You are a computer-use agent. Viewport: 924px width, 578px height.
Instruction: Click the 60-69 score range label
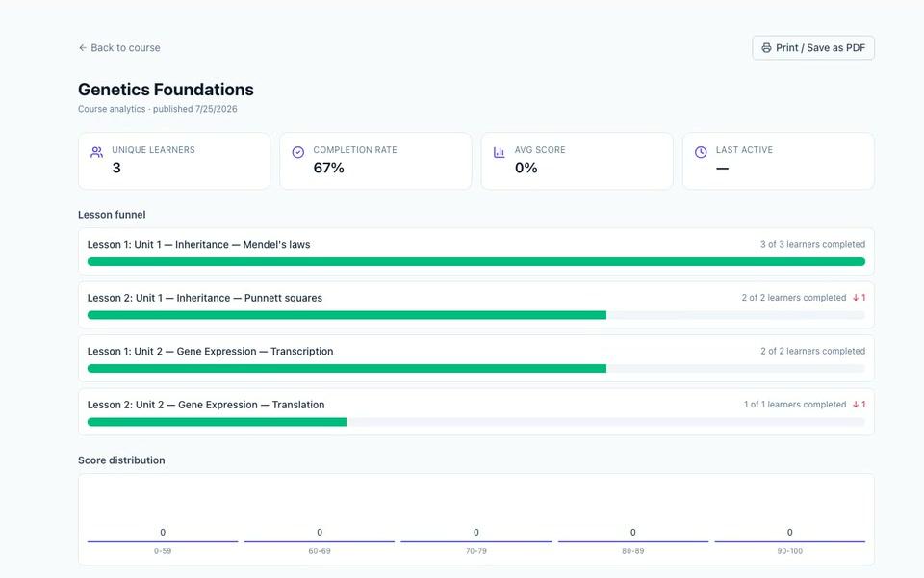click(320, 551)
